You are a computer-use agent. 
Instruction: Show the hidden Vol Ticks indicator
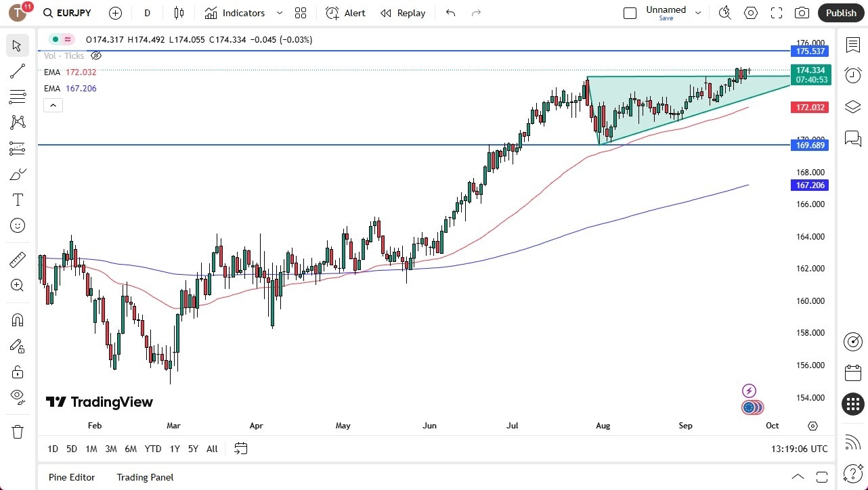[x=96, y=55]
